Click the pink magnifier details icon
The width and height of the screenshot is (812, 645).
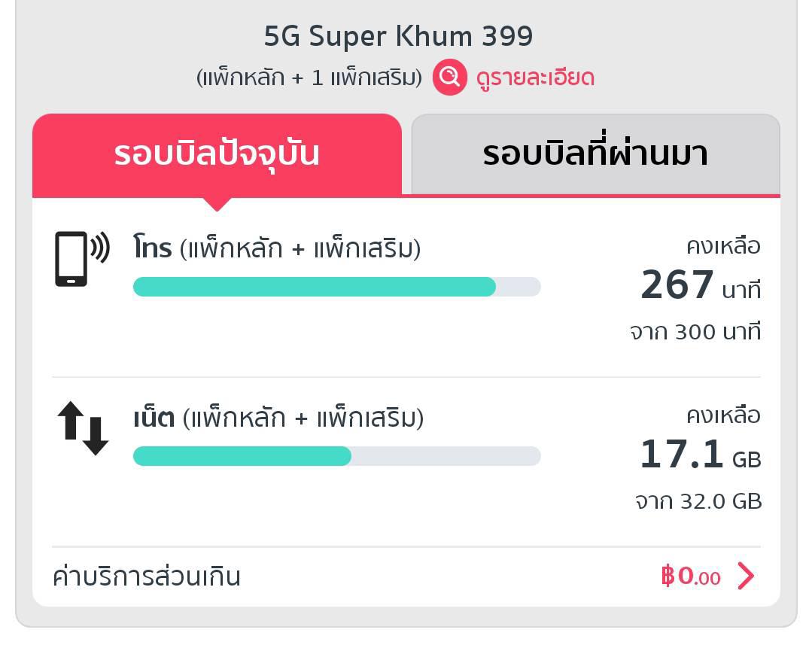449,78
